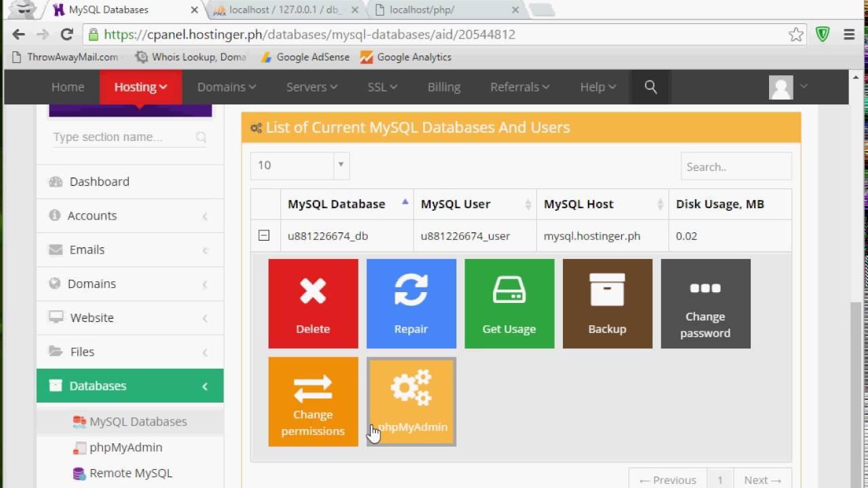Open the ThrowAwayMail.com bookmark
The width and height of the screenshot is (868, 488).
click(x=66, y=57)
